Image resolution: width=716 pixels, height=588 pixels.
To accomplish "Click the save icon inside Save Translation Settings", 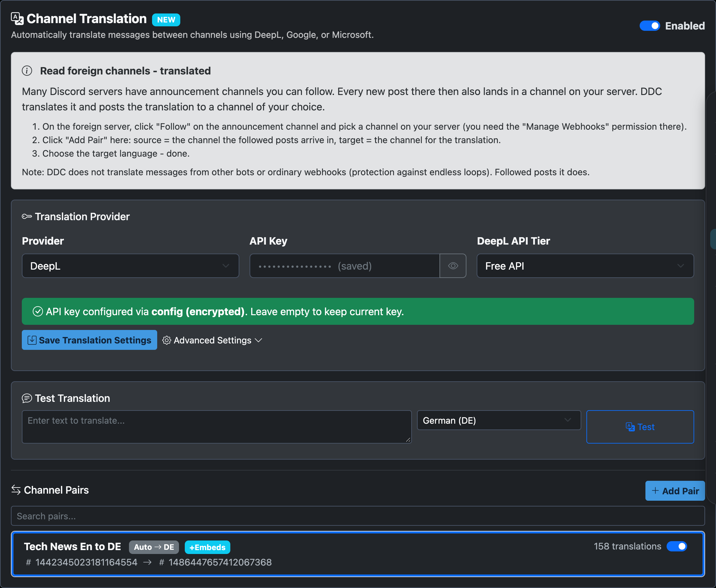I will (x=32, y=340).
